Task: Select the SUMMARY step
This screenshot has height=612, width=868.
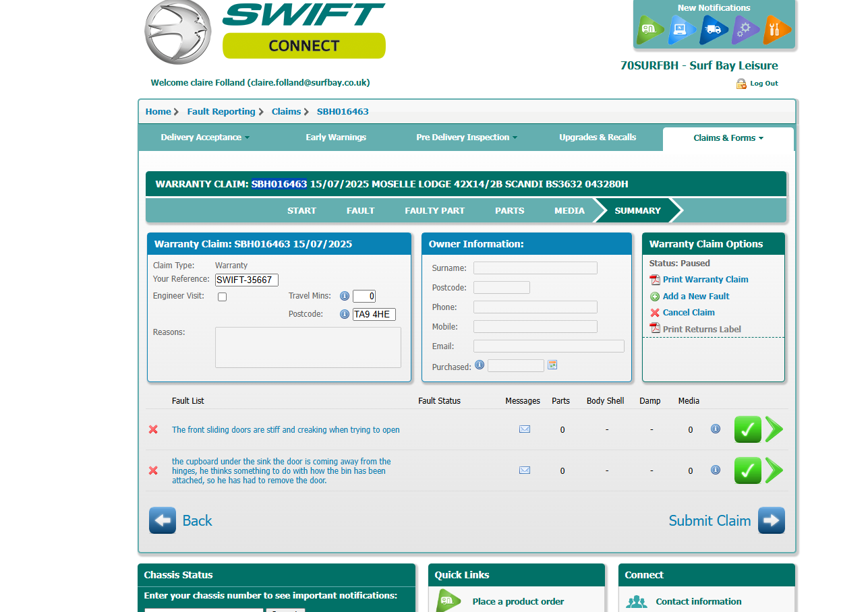Action: click(x=637, y=210)
